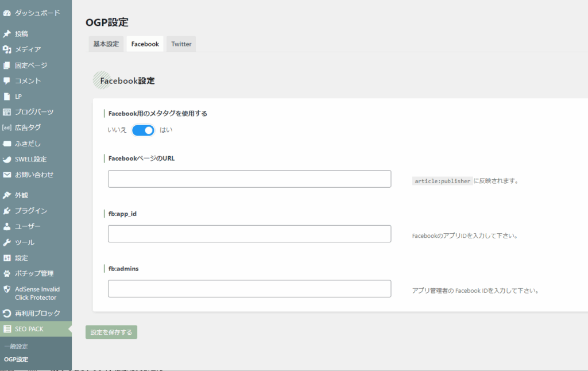Open the 基本設定 tab
The height and width of the screenshot is (371, 588).
tap(106, 44)
